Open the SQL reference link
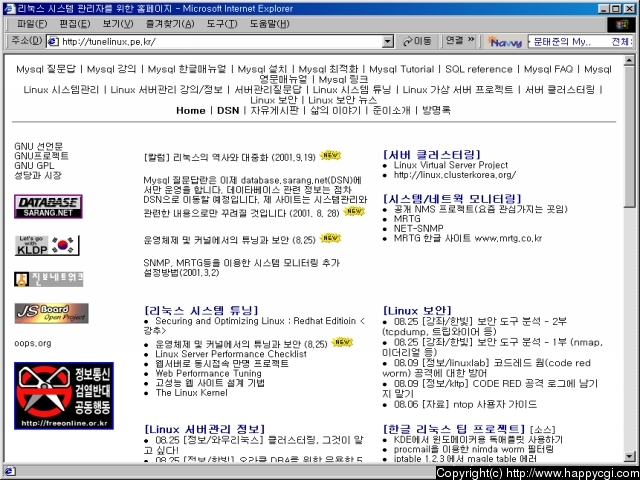 [479, 69]
